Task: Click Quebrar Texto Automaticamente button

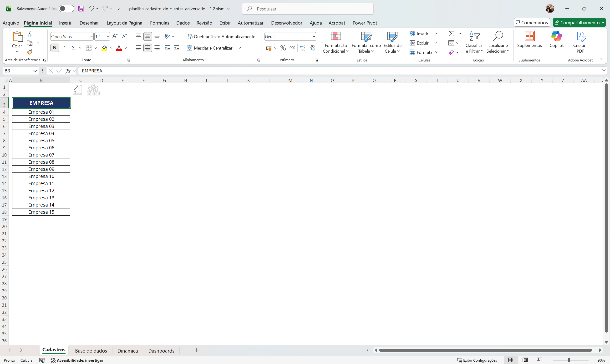Action: (221, 36)
